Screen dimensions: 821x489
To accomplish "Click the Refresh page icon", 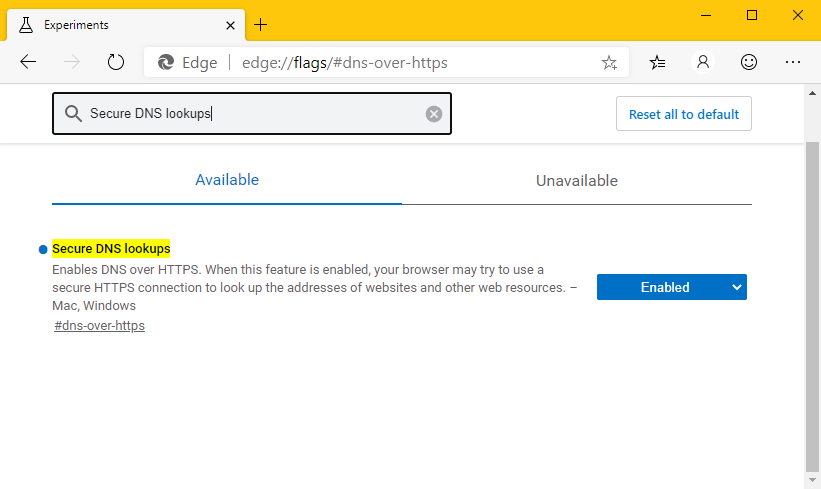I will [x=116, y=62].
